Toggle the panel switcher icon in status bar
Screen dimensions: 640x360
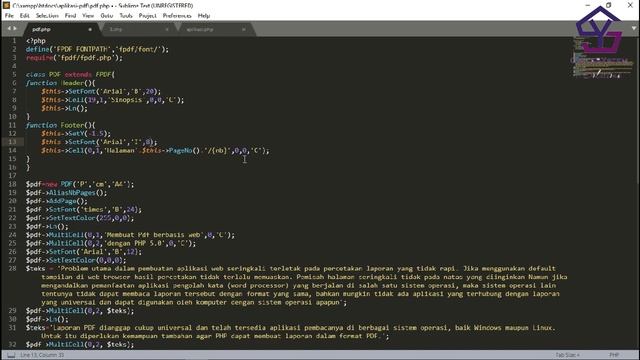click(11, 355)
